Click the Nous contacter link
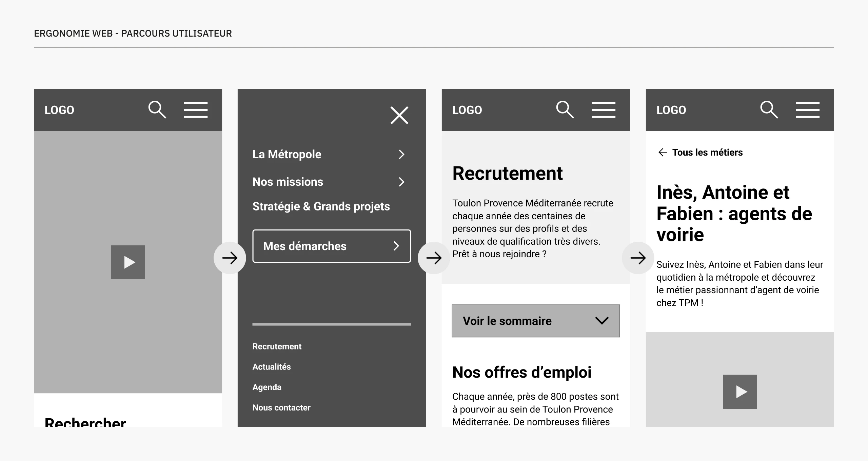868x461 pixels. 281,408
